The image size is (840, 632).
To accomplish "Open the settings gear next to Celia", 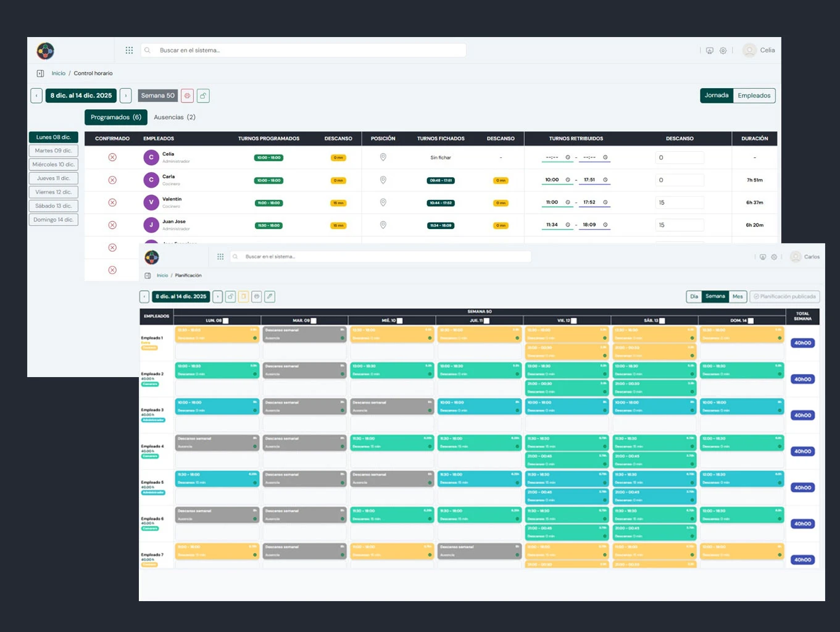I will tap(723, 51).
